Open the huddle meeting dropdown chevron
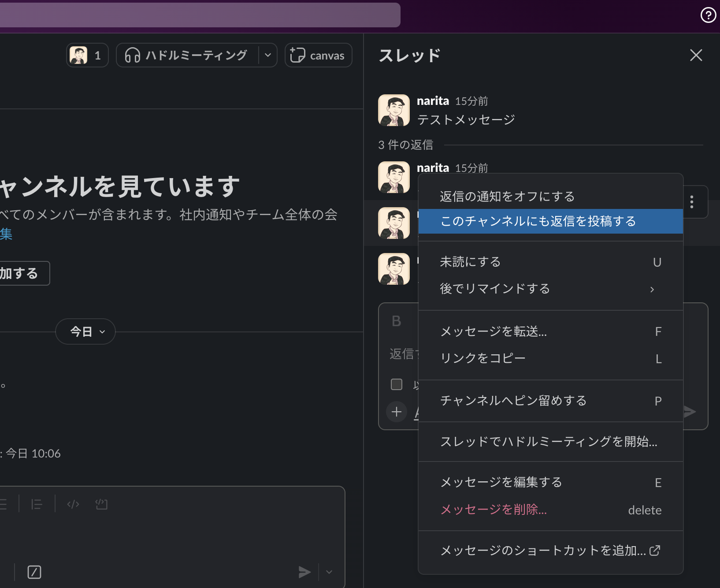The width and height of the screenshot is (720, 588). (x=267, y=55)
